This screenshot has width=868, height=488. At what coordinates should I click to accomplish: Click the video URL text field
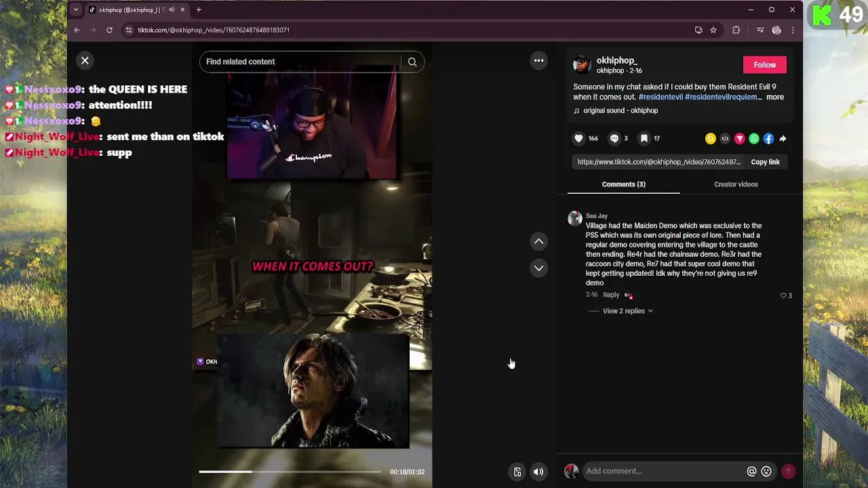pos(658,162)
